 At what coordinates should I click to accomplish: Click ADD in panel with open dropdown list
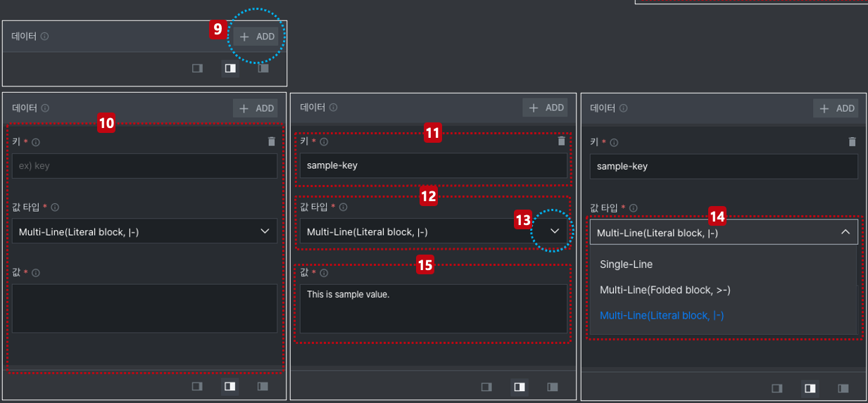point(836,108)
